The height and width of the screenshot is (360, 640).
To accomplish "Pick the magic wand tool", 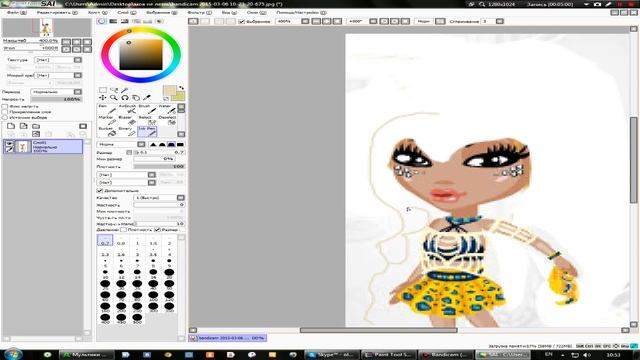I will coord(124,90).
